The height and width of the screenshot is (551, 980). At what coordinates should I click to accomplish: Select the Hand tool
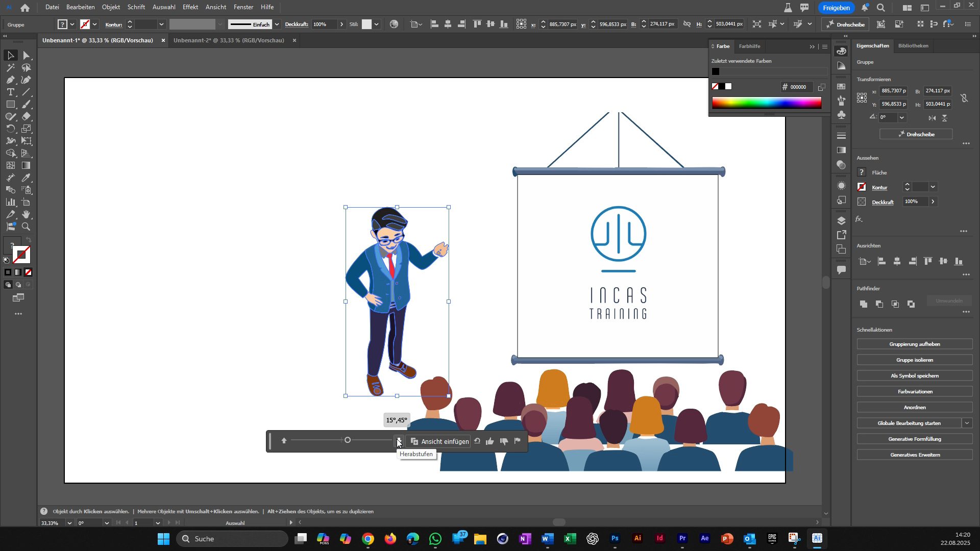(x=27, y=214)
